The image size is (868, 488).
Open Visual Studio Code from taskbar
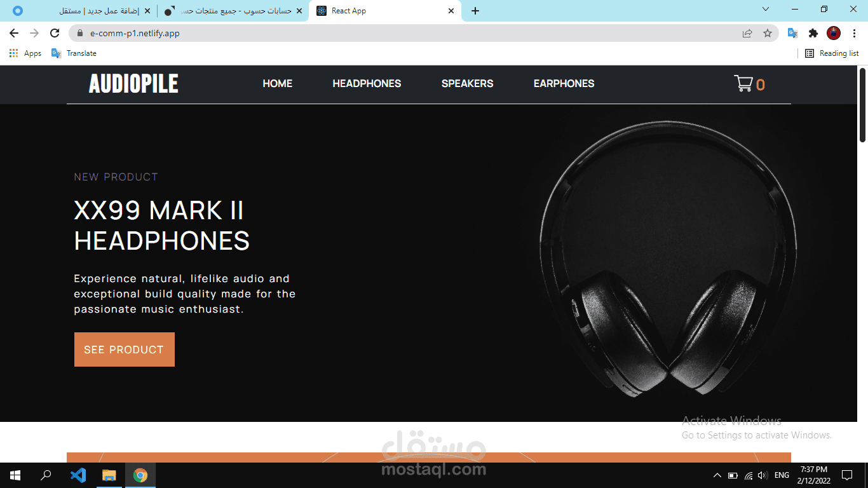click(x=78, y=475)
